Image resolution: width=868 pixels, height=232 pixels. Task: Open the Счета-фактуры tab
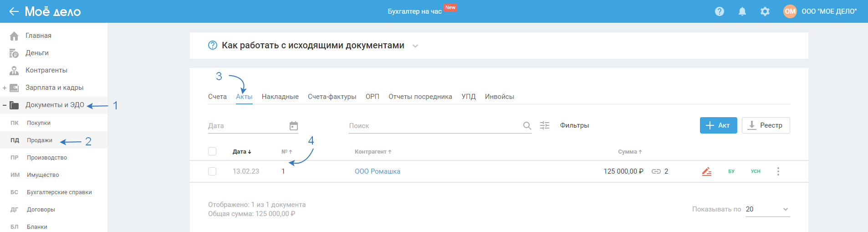click(332, 97)
